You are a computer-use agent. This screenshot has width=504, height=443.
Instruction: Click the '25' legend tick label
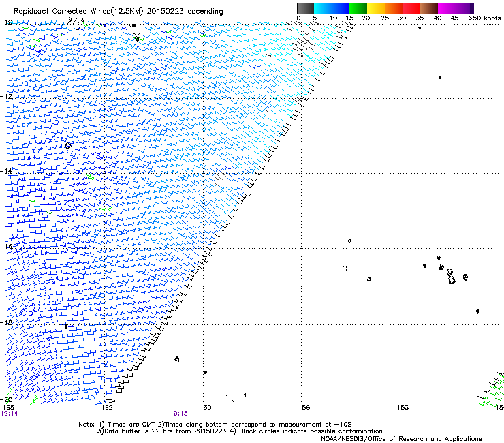(385, 18)
